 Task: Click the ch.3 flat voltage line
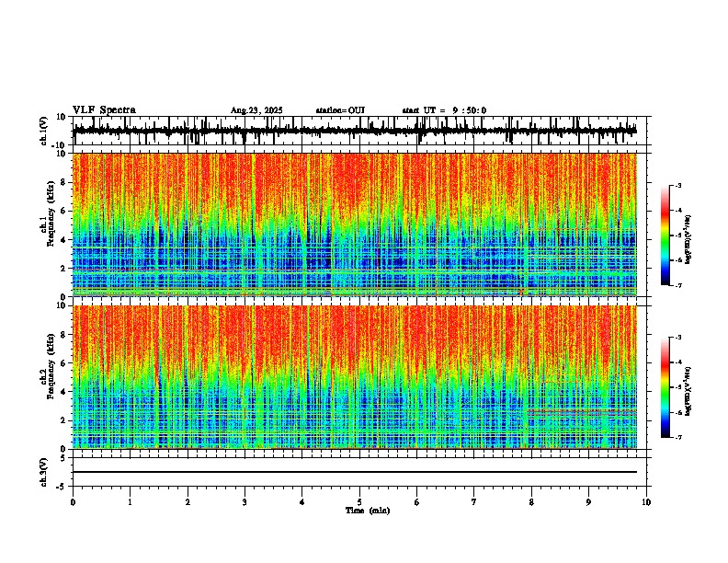[355, 472]
